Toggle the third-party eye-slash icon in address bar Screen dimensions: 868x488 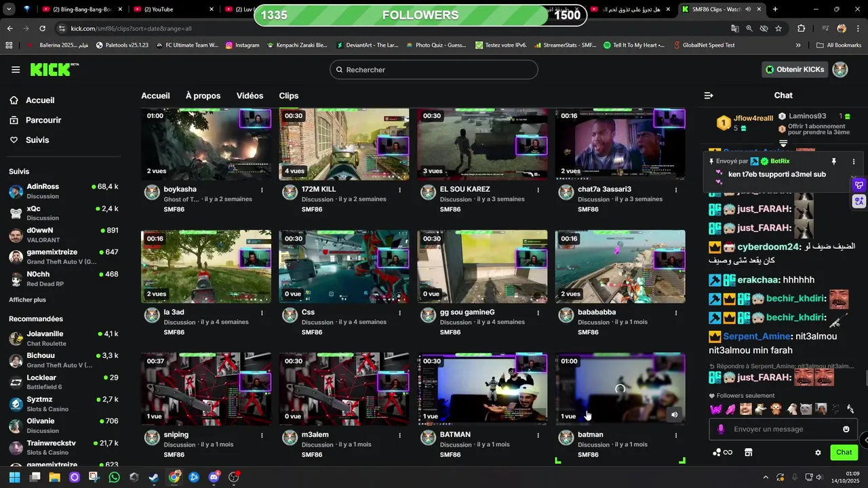(764, 28)
